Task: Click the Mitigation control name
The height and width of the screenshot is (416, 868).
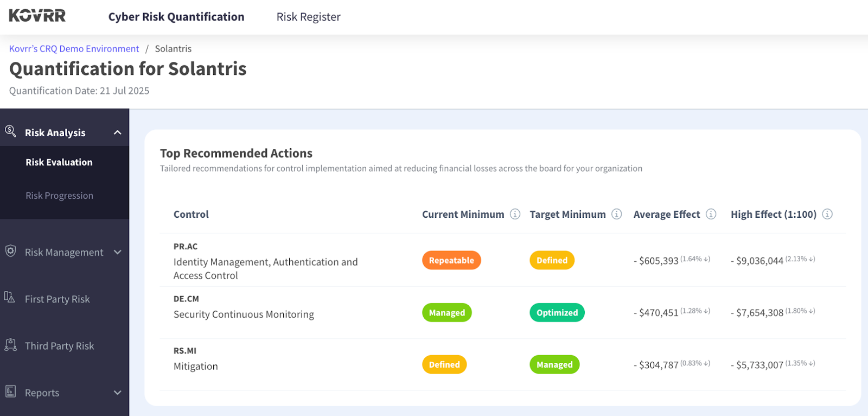Action: (x=195, y=367)
